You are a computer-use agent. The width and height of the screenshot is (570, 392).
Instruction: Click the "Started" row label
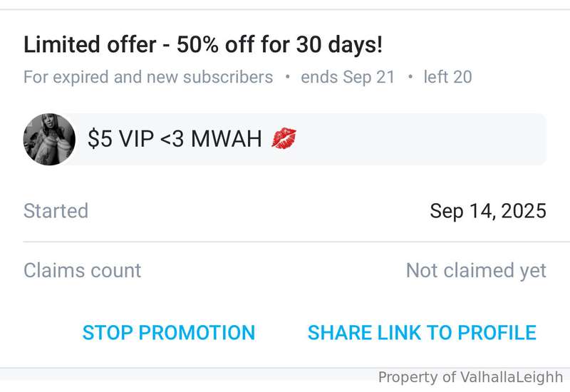point(56,210)
